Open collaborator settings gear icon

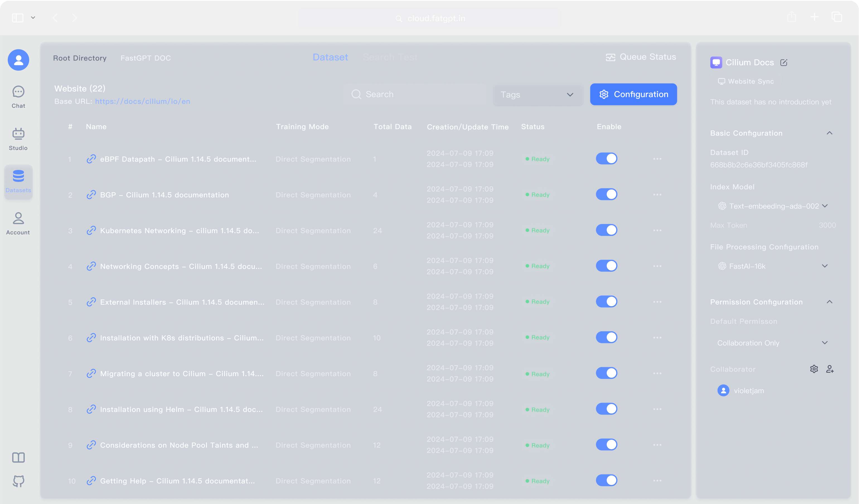[x=814, y=369]
